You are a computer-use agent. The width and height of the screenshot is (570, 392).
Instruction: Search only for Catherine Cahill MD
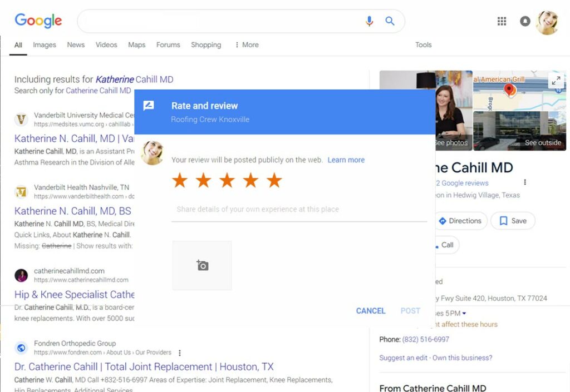click(98, 91)
